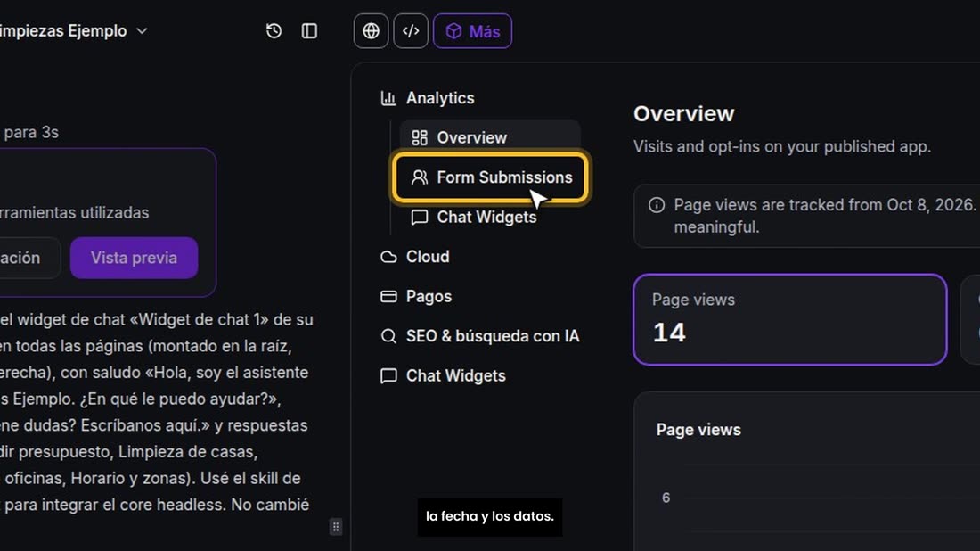Click the Pagos credit card icon

[388, 296]
